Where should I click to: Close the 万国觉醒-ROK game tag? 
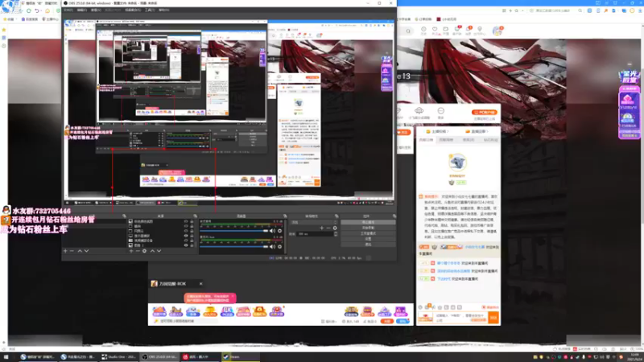(x=200, y=284)
